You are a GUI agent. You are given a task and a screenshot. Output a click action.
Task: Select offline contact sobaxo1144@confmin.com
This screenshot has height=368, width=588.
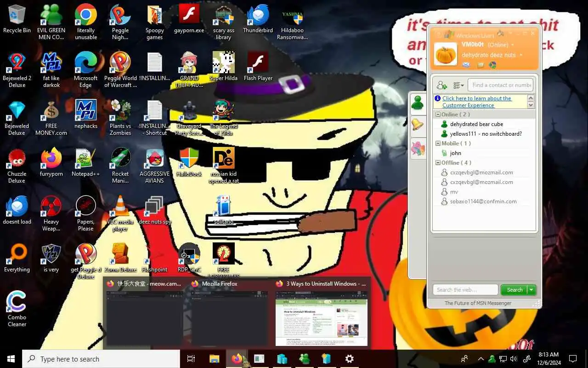coord(484,201)
